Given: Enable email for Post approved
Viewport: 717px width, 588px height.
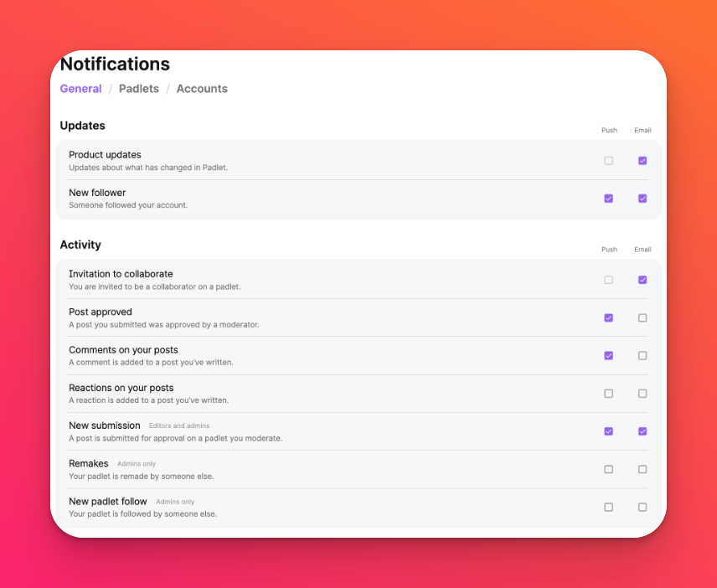Looking at the screenshot, I should tap(642, 317).
